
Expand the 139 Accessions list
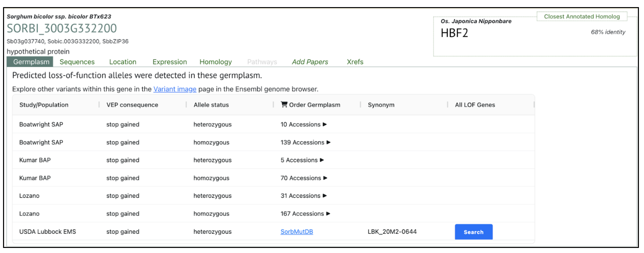click(305, 143)
